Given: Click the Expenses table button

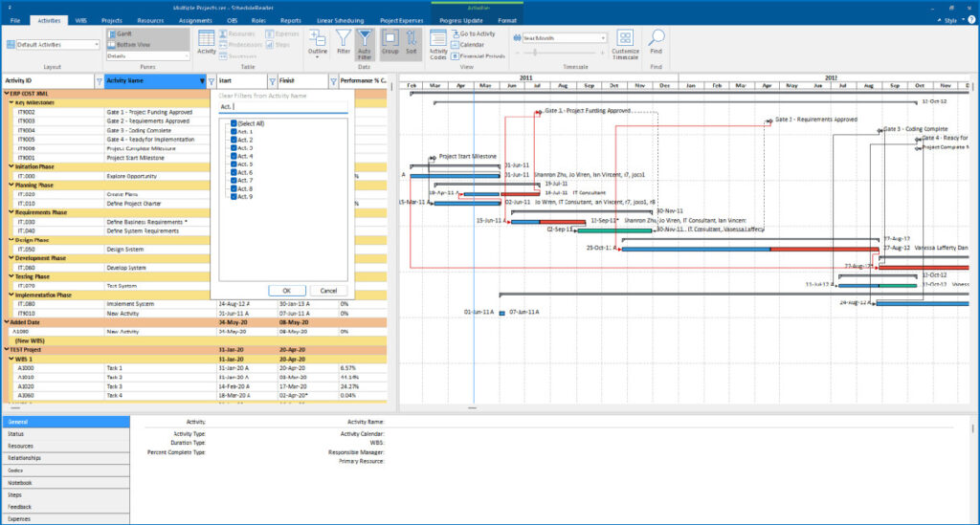Looking at the screenshot, I should click(x=282, y=33).
